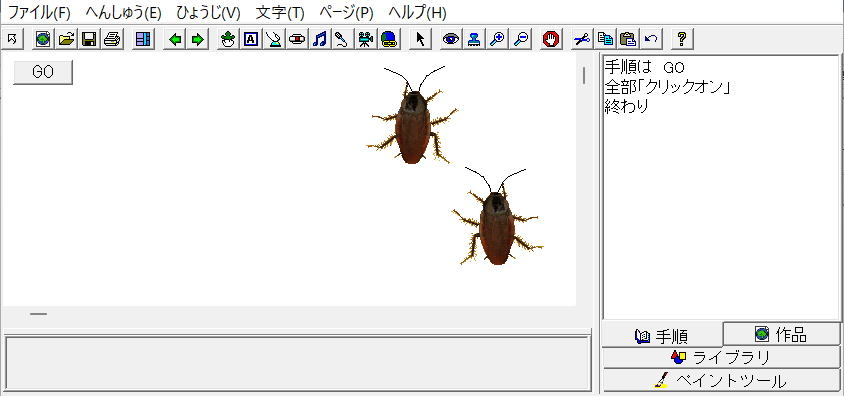Cut selection with the scissors icon

[x=582, y=39]
